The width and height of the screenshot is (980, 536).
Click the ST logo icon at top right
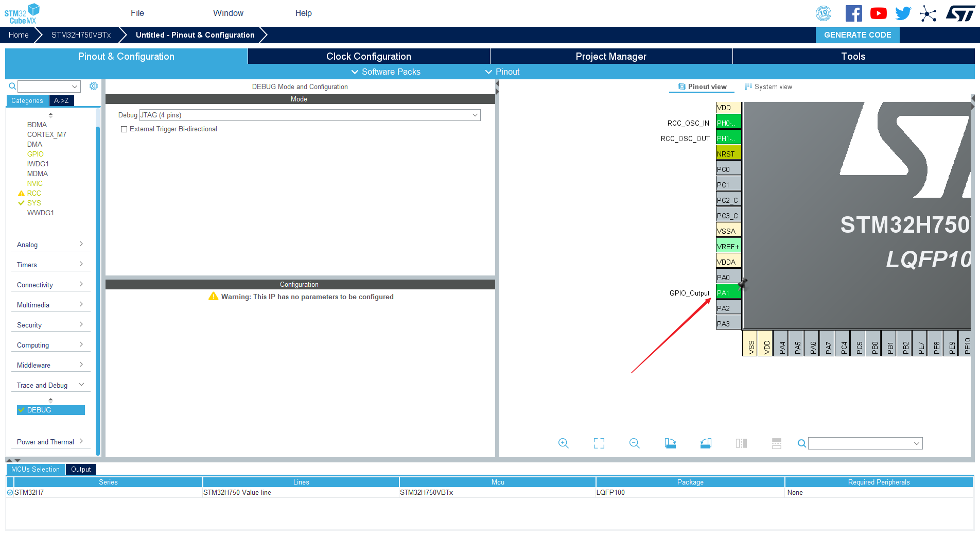point(960,13)
